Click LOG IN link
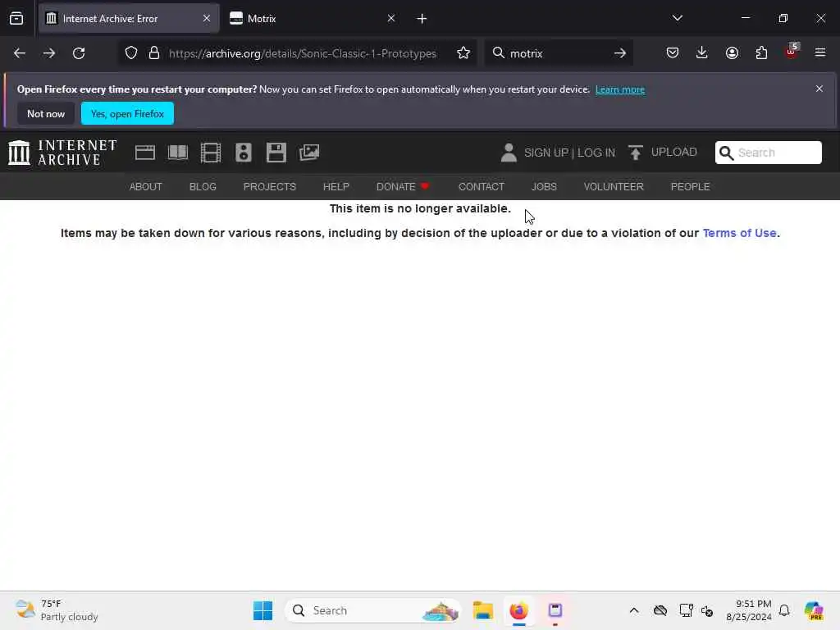This screenshot has width=840, height=630. pos(596,153)
